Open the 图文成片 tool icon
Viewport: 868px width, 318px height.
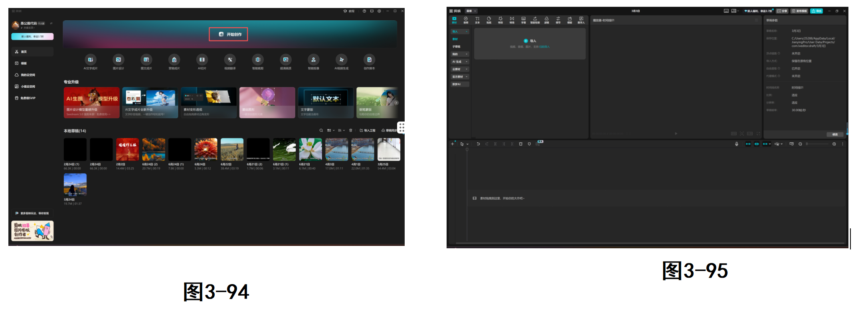pos(146,60)
